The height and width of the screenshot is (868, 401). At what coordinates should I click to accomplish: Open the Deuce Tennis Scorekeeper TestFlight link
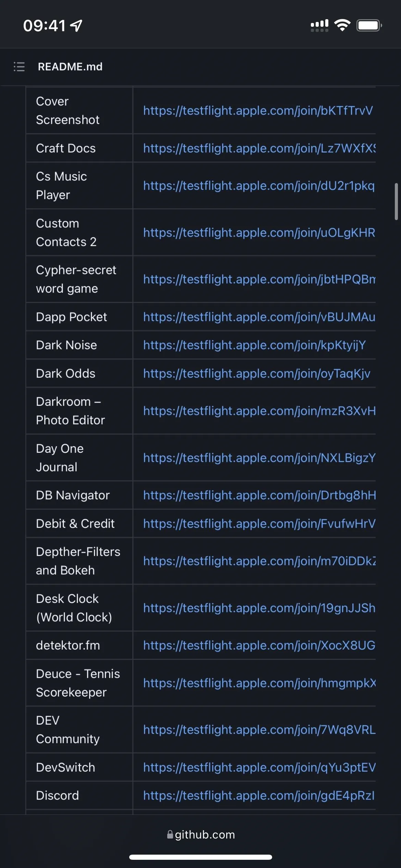(259, 683)
